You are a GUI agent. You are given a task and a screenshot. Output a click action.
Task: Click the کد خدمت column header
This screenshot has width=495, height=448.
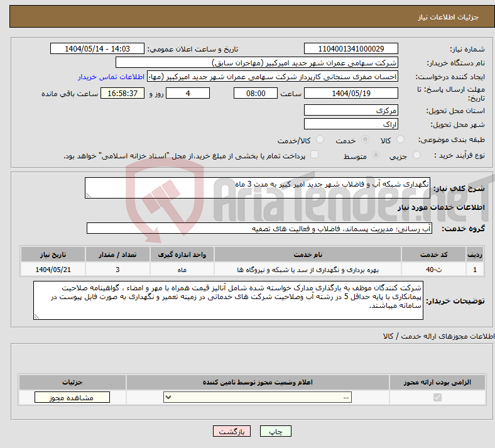(434, 254)
